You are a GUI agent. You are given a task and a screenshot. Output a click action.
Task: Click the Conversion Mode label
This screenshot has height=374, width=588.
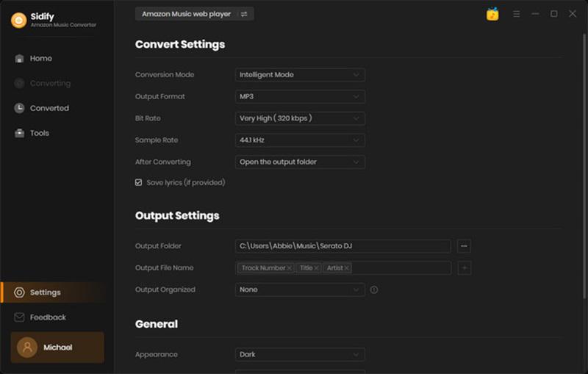pyautogui.click(x=165, y=74)
